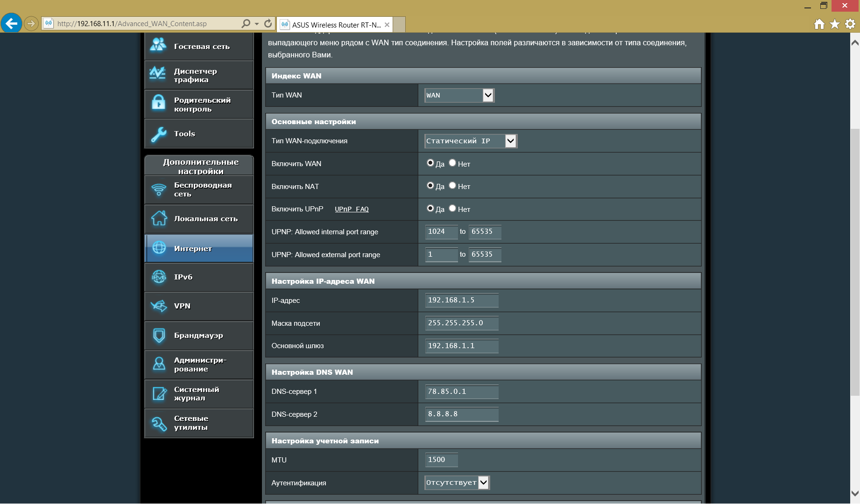
Task: Click the VPN sidebar icon
Action: coord(159,306)
